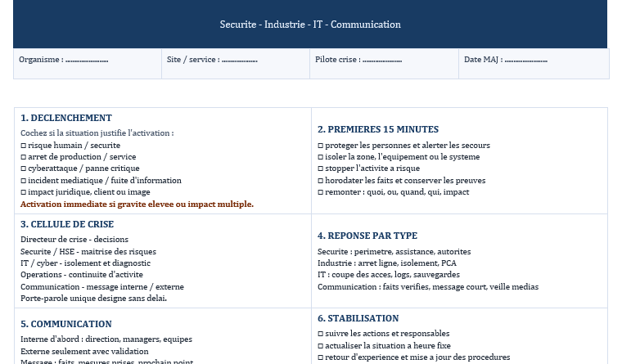This screenshot has height=364, width=622.
Task: Check the 'stopper l'activite a risque' box
Action: point(321,169)
